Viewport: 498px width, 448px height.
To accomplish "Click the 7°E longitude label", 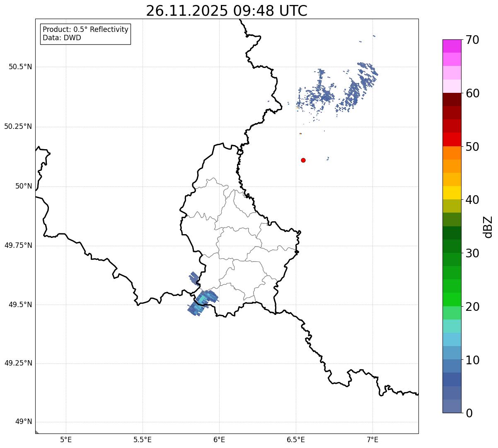I will (x=372, y=440).
